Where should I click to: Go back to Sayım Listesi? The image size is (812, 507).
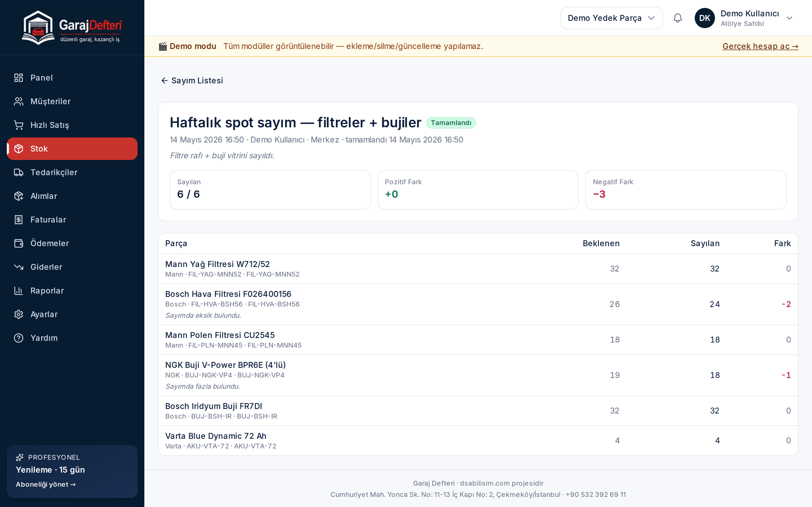click(192, 81)
